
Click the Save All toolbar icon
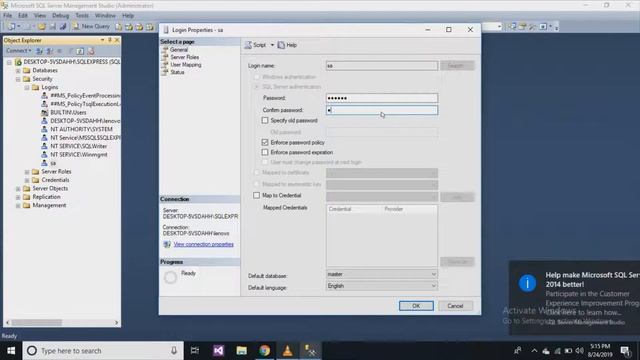pos(63,27)
